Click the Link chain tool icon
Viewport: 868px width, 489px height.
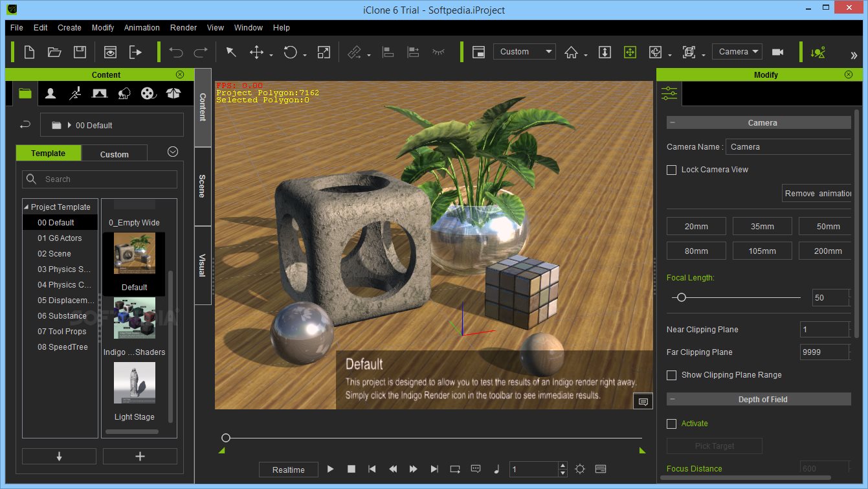click(354, 52)
